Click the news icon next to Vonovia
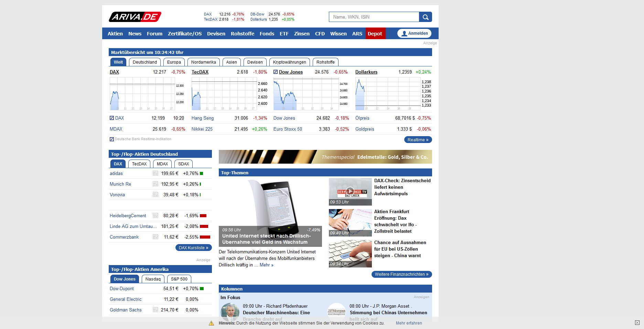The height and width of the screenshot is (329, 644). click(155, 195)
